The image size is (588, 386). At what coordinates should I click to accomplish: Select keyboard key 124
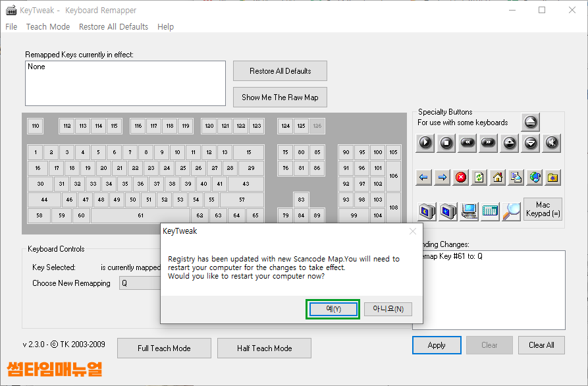[286, 126]
